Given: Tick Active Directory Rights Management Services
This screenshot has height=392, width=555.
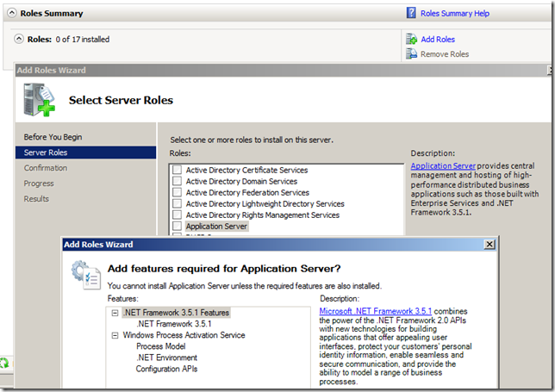Looking at the screenshot, I should tap(177, 215).
